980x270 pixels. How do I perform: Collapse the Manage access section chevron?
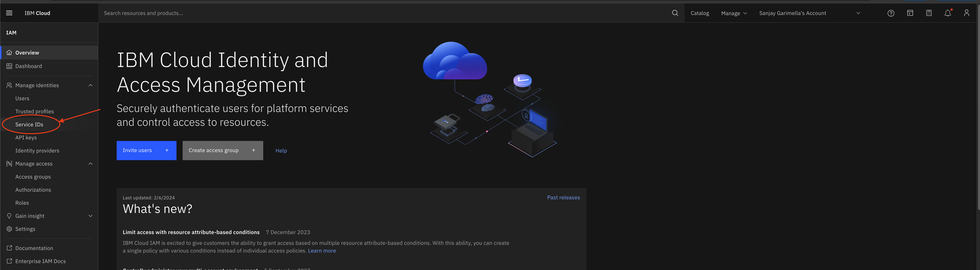(x=91, y=164)
